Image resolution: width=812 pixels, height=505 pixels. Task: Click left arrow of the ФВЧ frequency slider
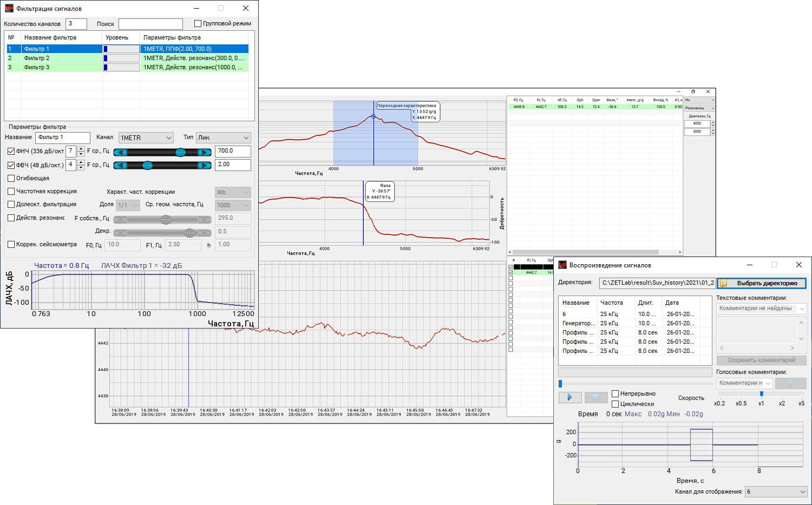[120, 165]
